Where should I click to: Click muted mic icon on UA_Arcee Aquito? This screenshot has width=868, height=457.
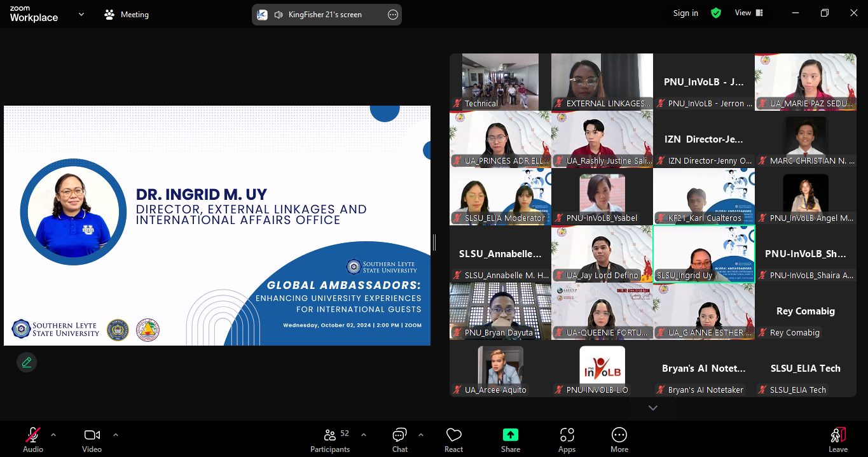457,390
